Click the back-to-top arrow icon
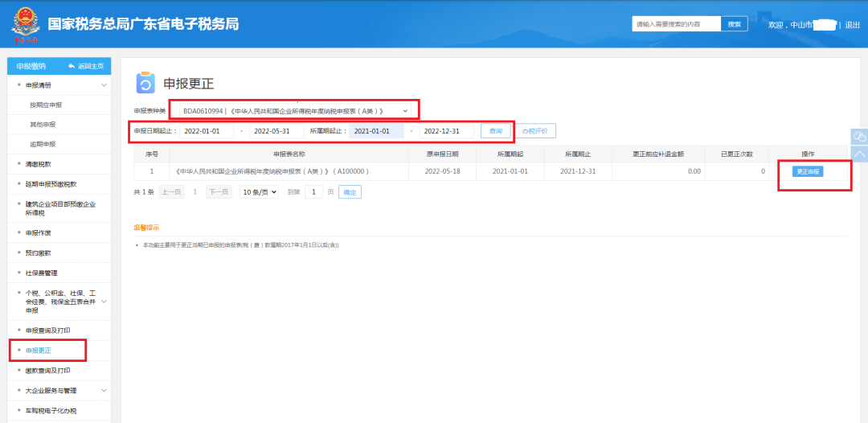Image resolution: width=868 pixels, height=423 pixels. pos(859,154)
